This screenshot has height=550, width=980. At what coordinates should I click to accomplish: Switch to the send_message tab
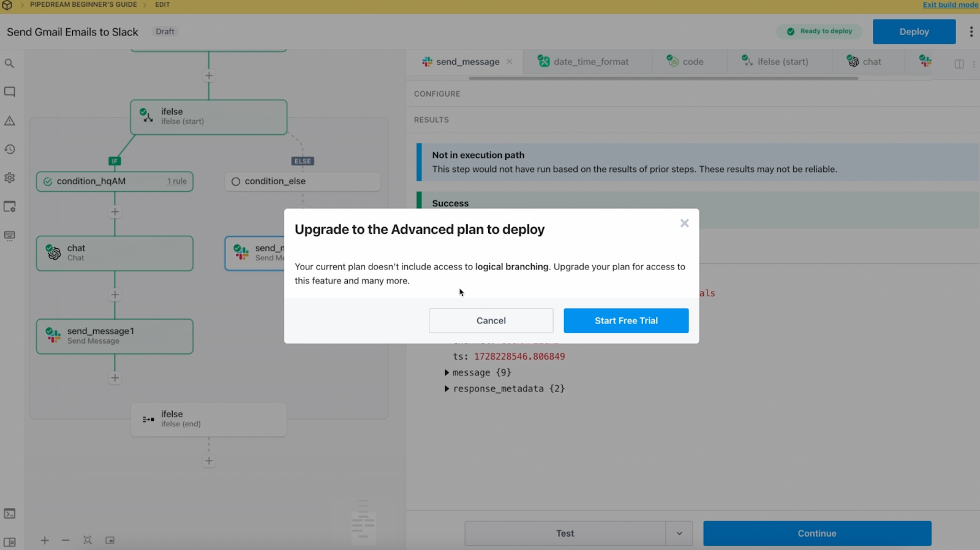[468, 62]
